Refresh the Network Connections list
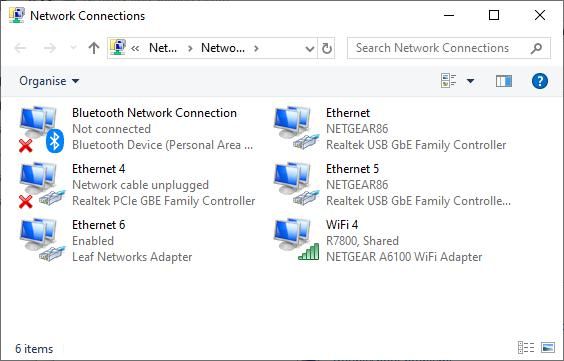The width and height of the screenshot is (564, 361). click(x=327, y=48)
